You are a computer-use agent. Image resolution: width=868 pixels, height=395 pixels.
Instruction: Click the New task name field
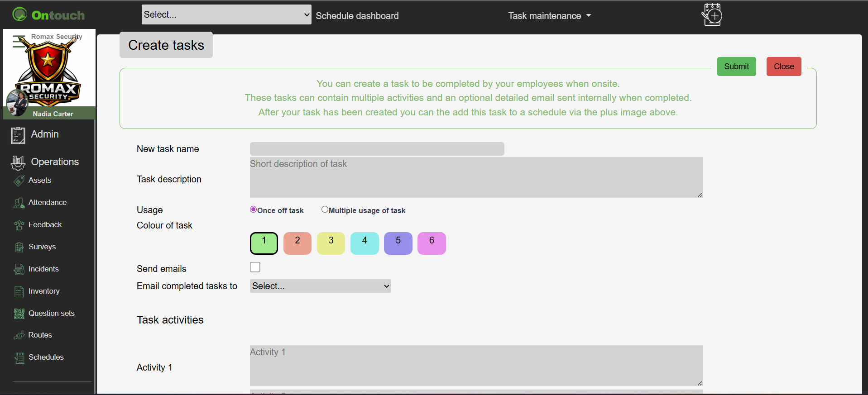click(x=377, y=149)
